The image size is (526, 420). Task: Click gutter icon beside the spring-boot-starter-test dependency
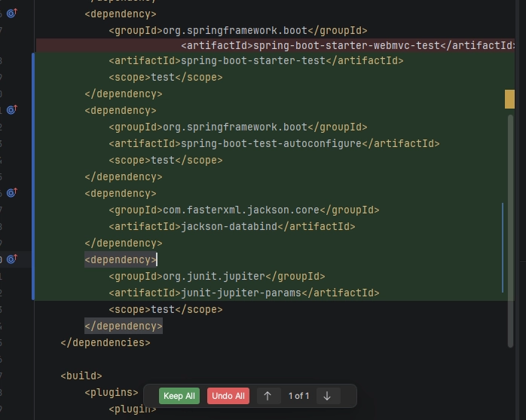tap(11, 14)
